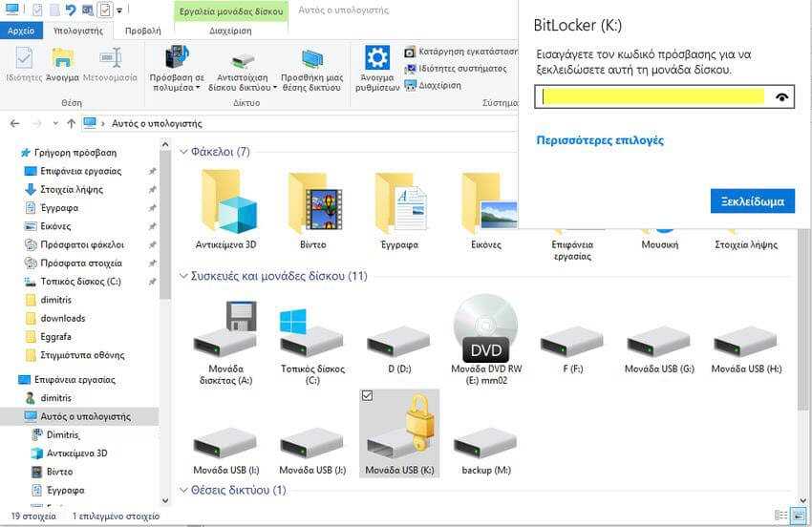
Task: Click navigation pane scroll down arrow
Action: (x=165, y=500)
